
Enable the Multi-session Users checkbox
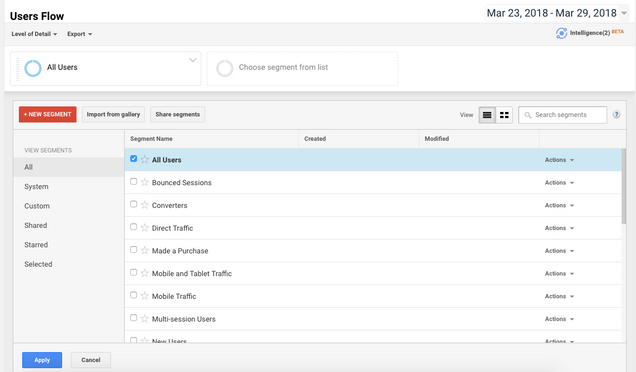[133, 318]
